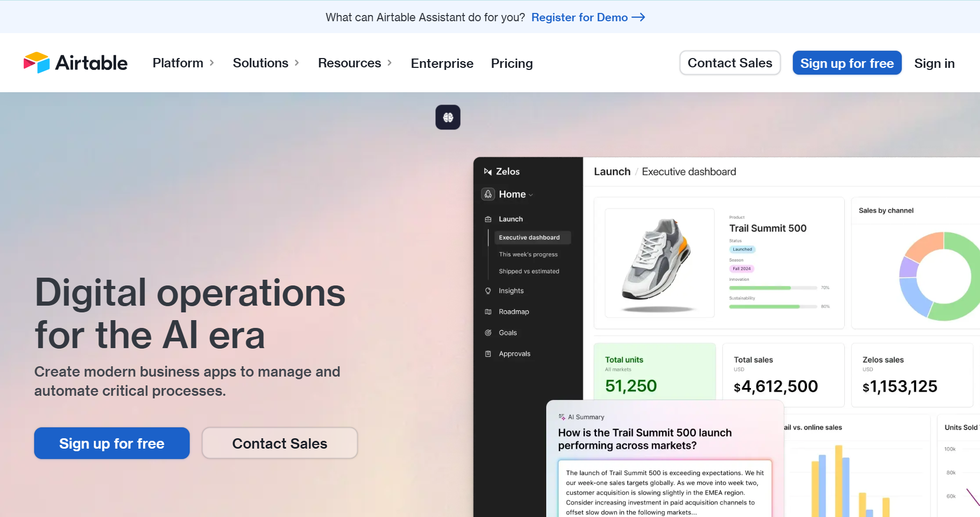Click the Launch section label in the sidebar
The height and width of the screenshot is (517, 980).
(510, 219)
